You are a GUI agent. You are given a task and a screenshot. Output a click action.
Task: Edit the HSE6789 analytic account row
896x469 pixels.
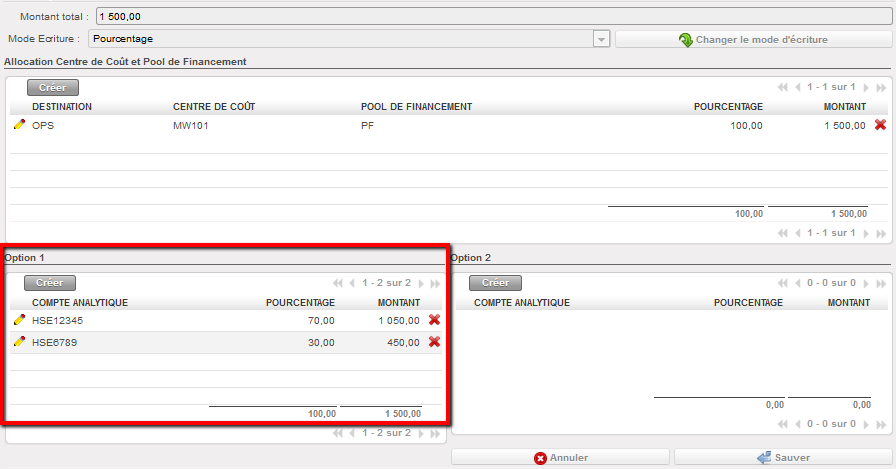pos(19,342)
